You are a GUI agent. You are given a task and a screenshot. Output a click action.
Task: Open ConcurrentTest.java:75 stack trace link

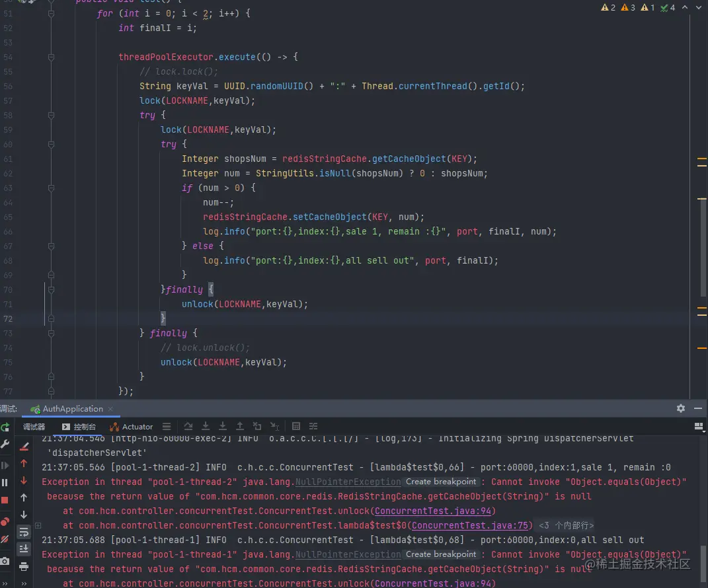click(x=470, y=526)
